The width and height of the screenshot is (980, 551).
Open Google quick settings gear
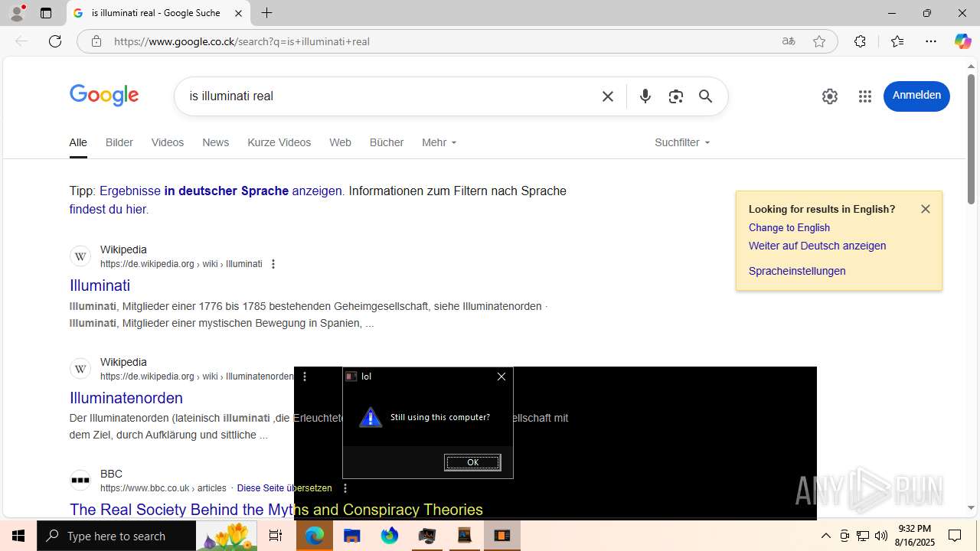click(x=830, y=96)
